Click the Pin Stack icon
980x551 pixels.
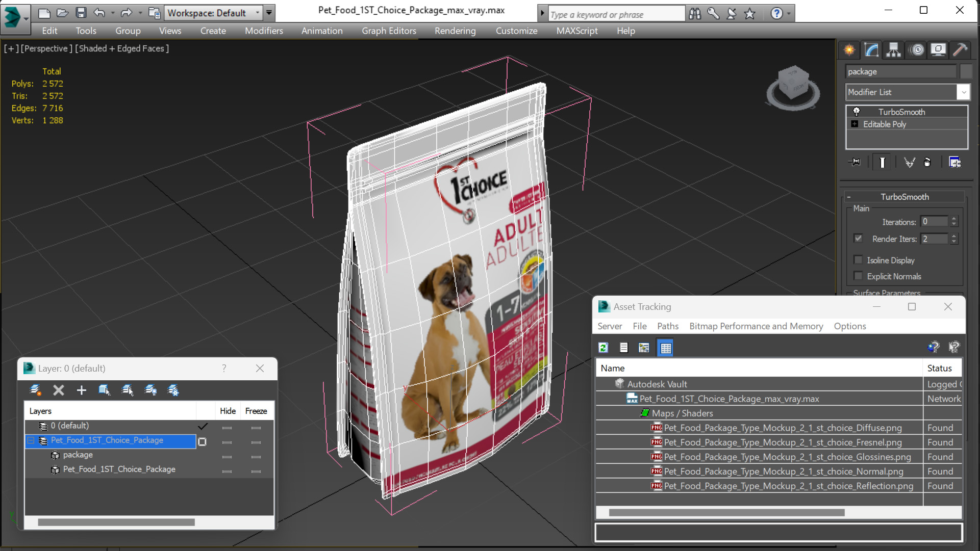tap(855, 162)
